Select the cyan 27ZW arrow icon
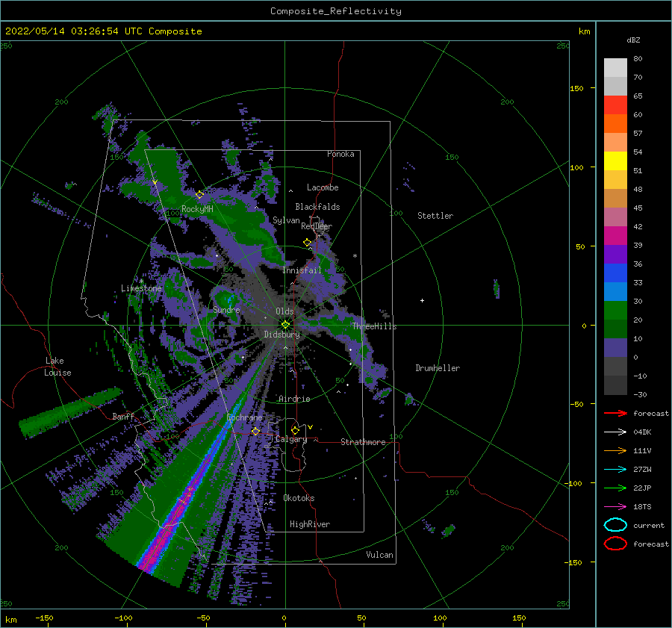The image size is (672, 628). point(615,470)
